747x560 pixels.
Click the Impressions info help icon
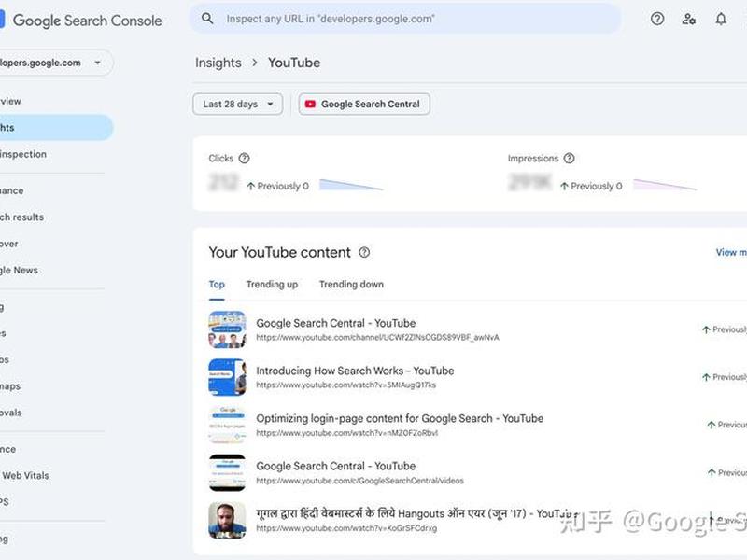pos(569,158)
